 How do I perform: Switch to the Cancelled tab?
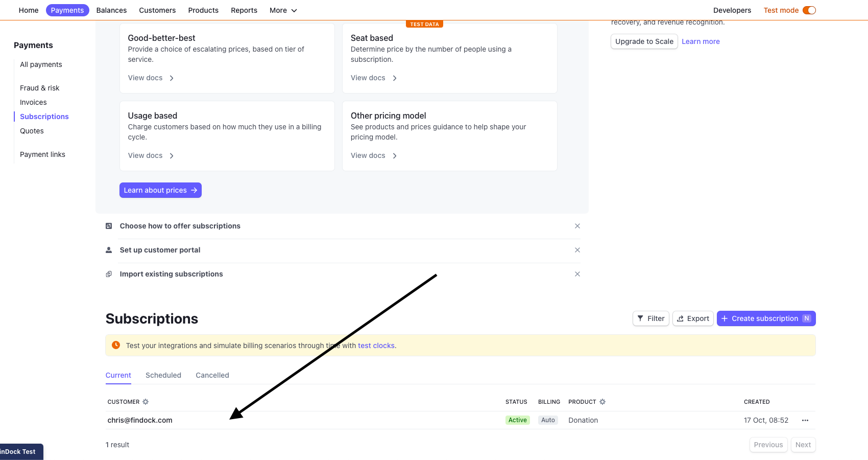212,375
